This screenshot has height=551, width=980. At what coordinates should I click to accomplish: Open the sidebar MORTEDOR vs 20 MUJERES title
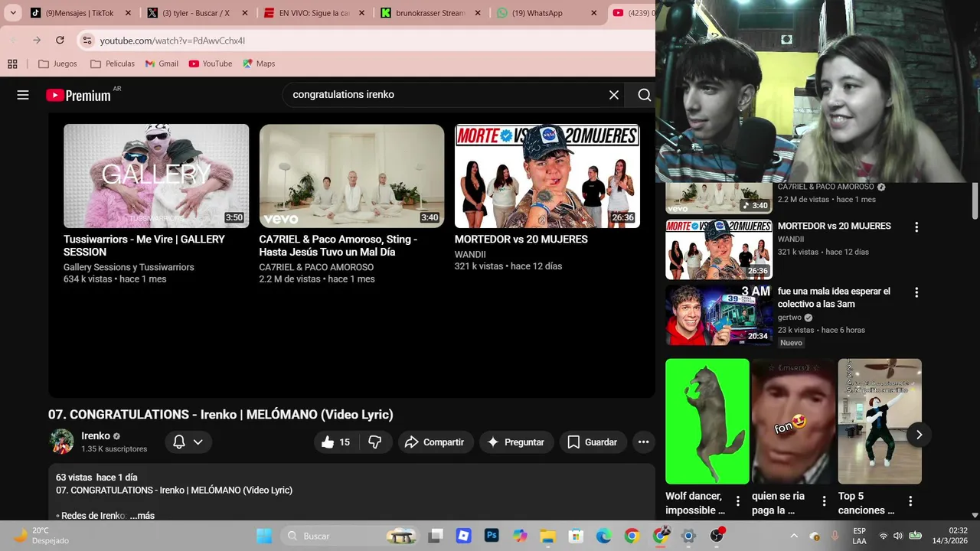point(835,226)
